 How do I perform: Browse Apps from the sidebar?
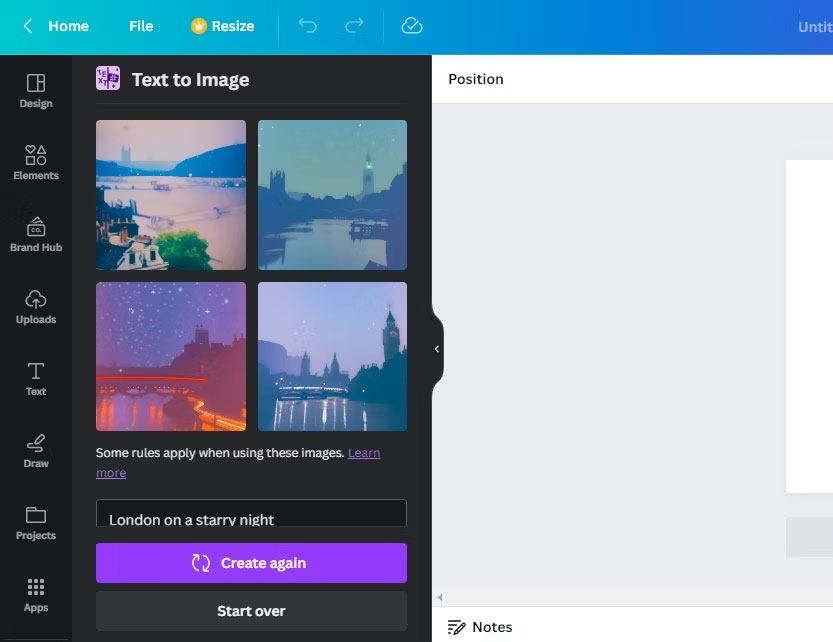tap(35, 593)
